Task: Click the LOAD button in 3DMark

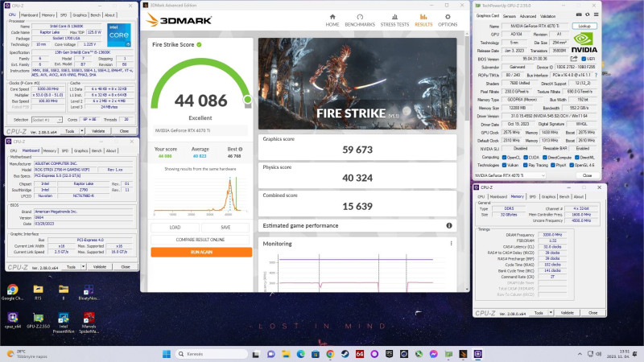Action: (175, 227)
